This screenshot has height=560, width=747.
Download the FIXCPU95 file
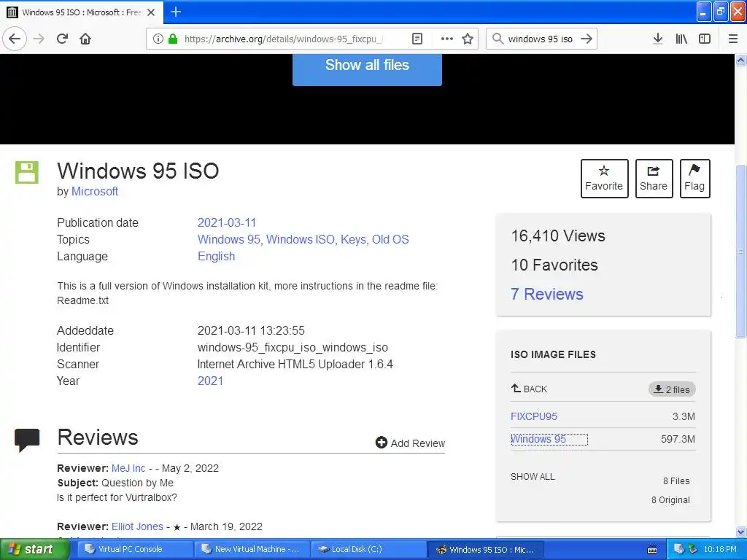(533, 416)
